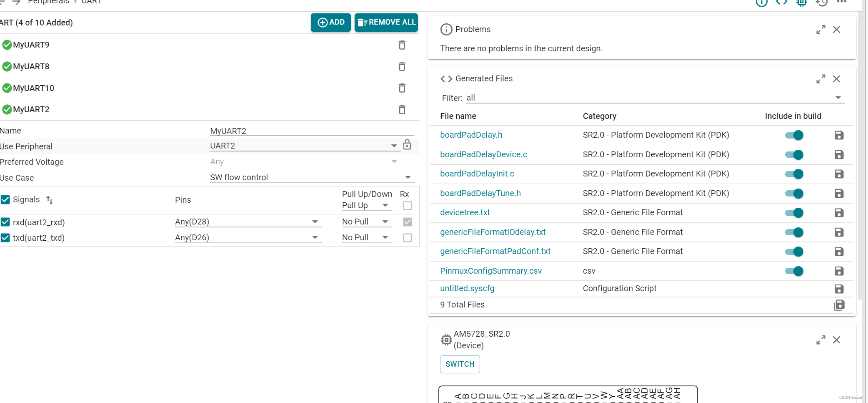Click the SWITCH device button

(460, 364)
